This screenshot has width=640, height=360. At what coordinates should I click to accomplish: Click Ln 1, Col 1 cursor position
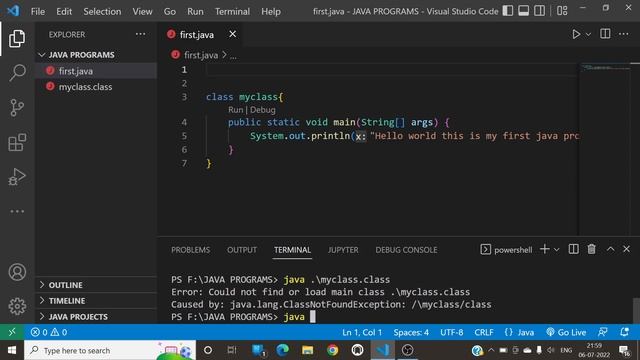coord(362,332)
